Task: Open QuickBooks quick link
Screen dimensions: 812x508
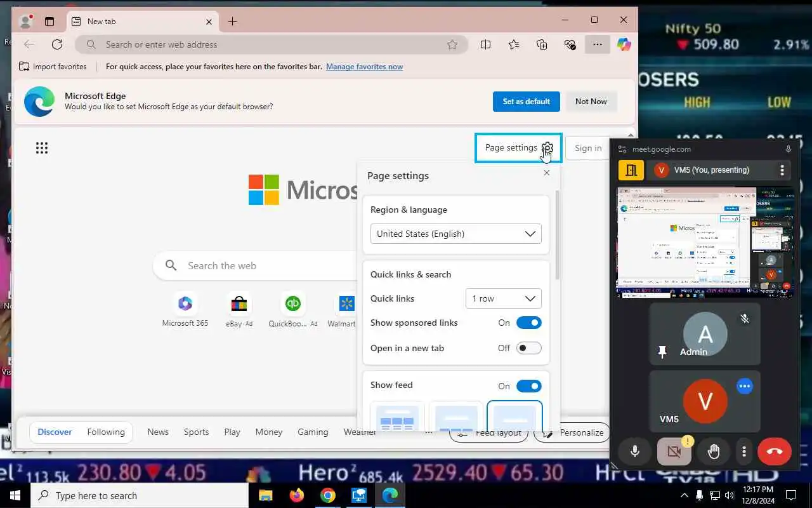Action: [292, 311]
